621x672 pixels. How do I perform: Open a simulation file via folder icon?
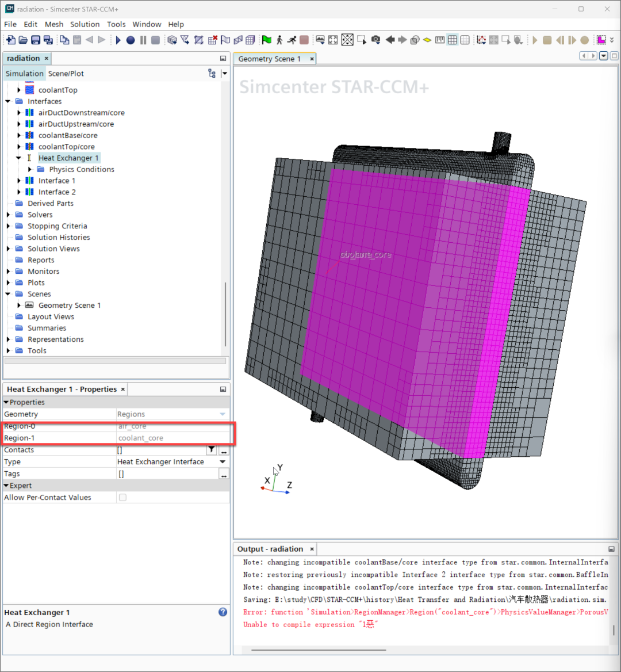tap(23, 40)
